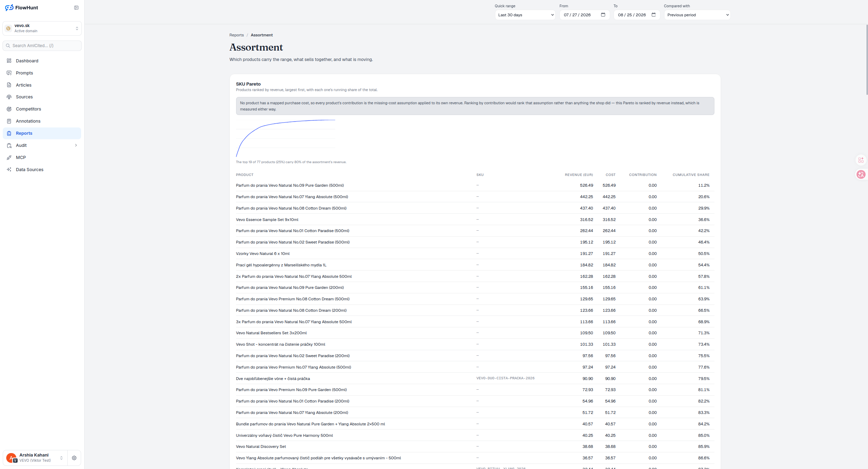
Task: Click the pink translate icon at right edge
Action: click(861, 175)
